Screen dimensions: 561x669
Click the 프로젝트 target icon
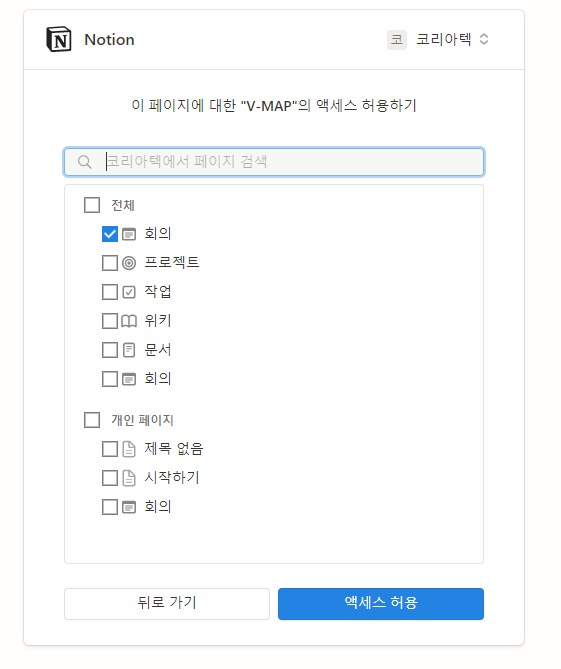point(129,263)
